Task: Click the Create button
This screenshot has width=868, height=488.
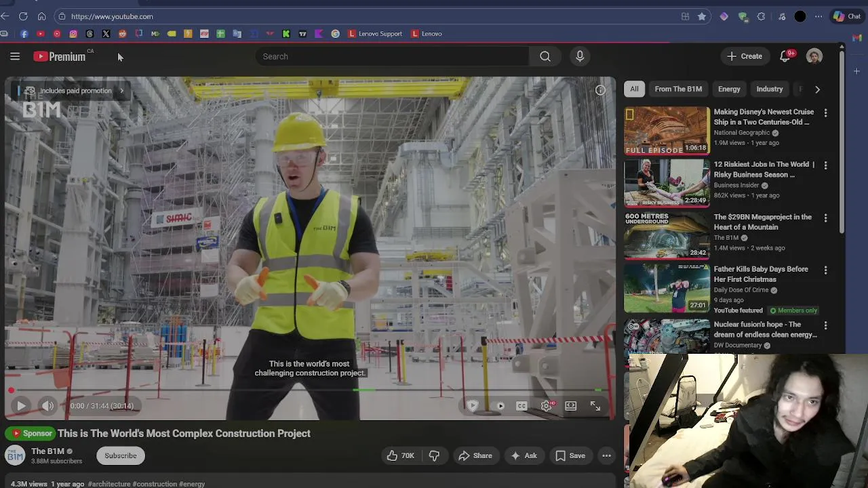Action: [x=744, y=56]
